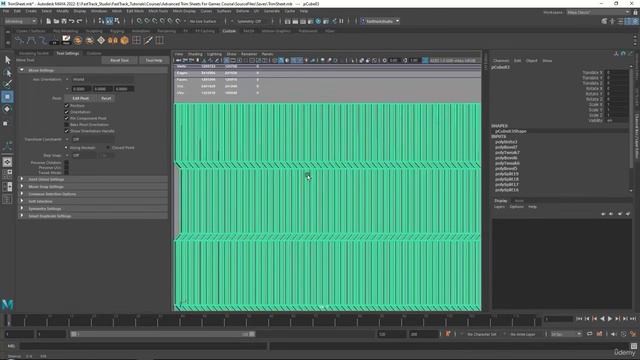640x360 pixels.
Task: Click the Layers menu in the Display panel
Action: click(x=499, y=207)
